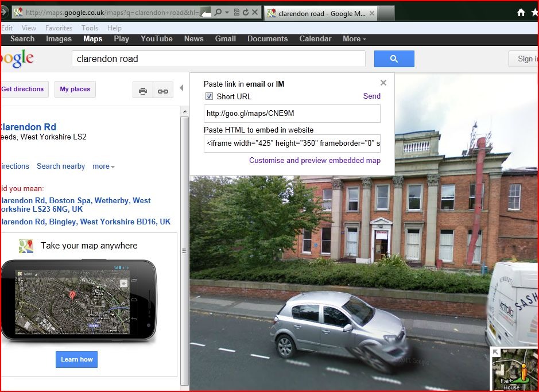539x392 pixels.
Task: Click the Sign in button
Action: point(524,59)
